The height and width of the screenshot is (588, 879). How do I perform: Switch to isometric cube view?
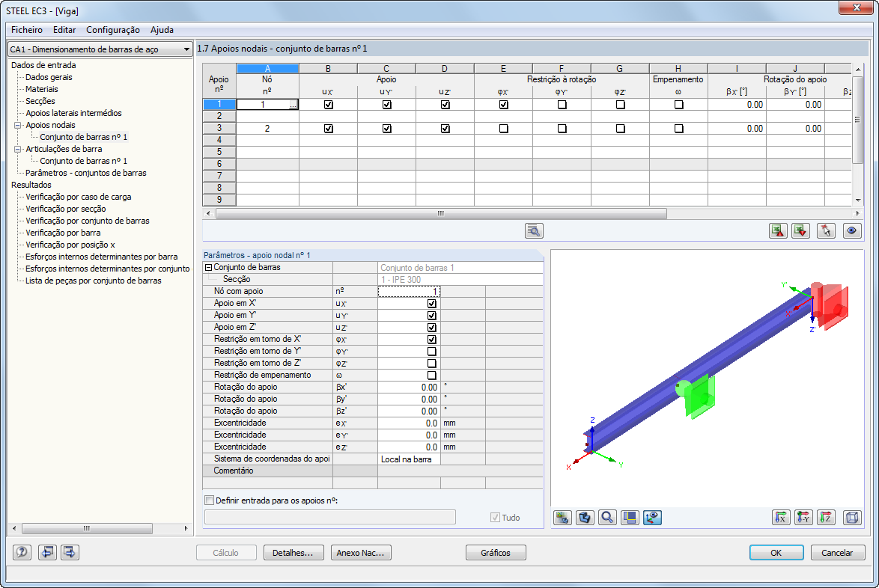pyautogui.click(x=852, y=518)
